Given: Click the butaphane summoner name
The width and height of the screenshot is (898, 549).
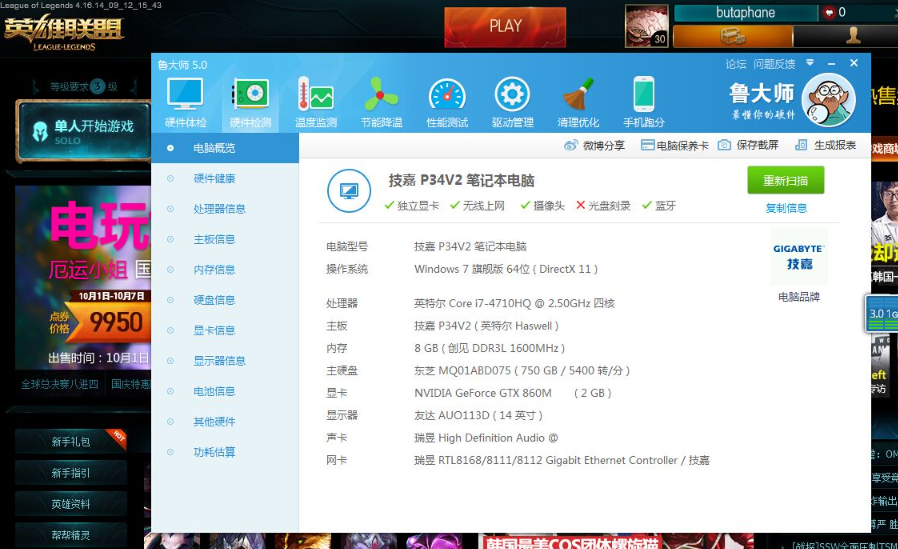Looking at the screenshot, I should 746,13.
